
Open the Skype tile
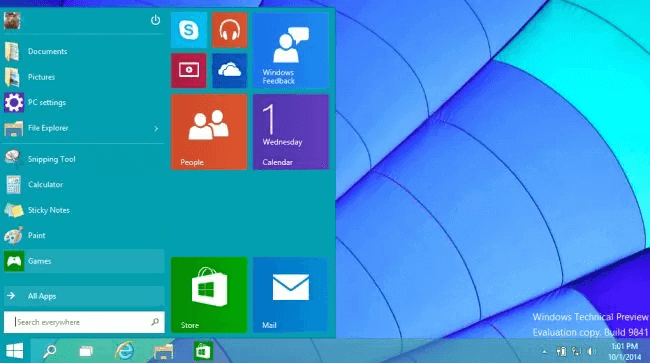pyautogui.click(x=189, y=30)
